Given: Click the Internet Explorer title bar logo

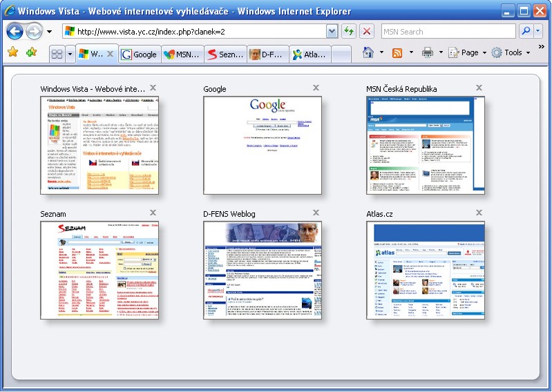Looking at the screenshot, I should coord(9,10).
